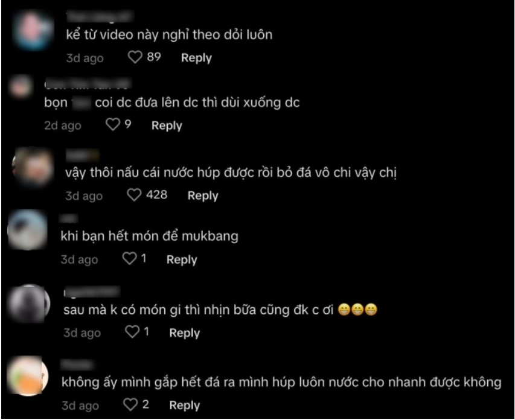The width and height of the screenshot is (515, 420).
Task: Open dark avatar beside 'sau mà k có món'
Action: 29,304
